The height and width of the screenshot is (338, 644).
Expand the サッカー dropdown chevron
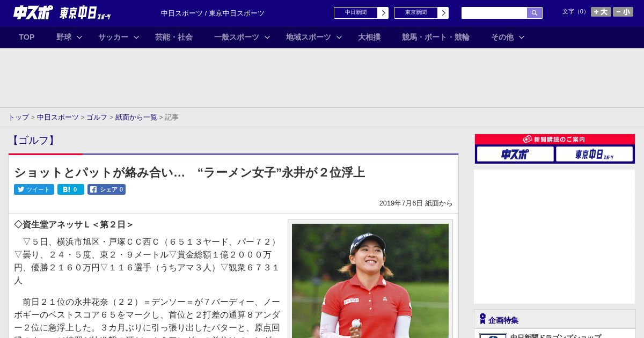click(x=136, y=37)
